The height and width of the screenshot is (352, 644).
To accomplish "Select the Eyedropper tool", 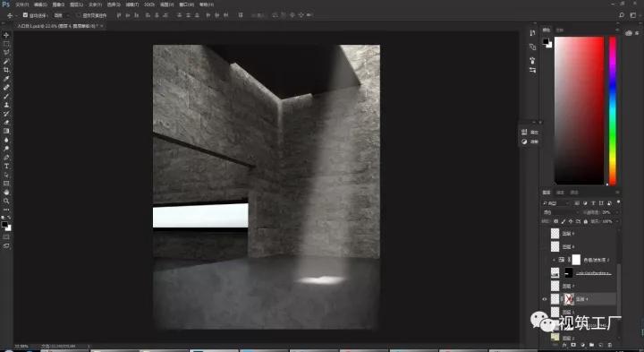I will (6, 79).
